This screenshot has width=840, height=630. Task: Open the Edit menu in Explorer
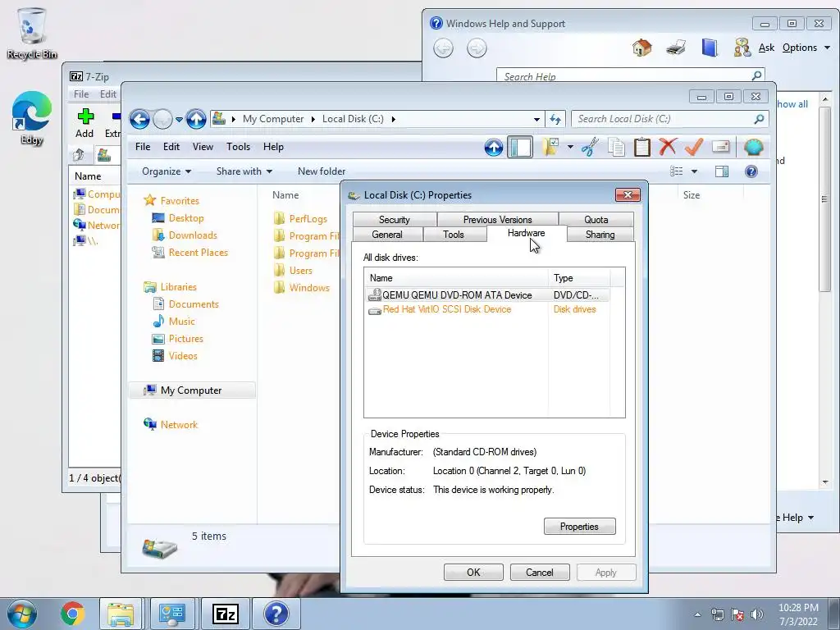171,147
